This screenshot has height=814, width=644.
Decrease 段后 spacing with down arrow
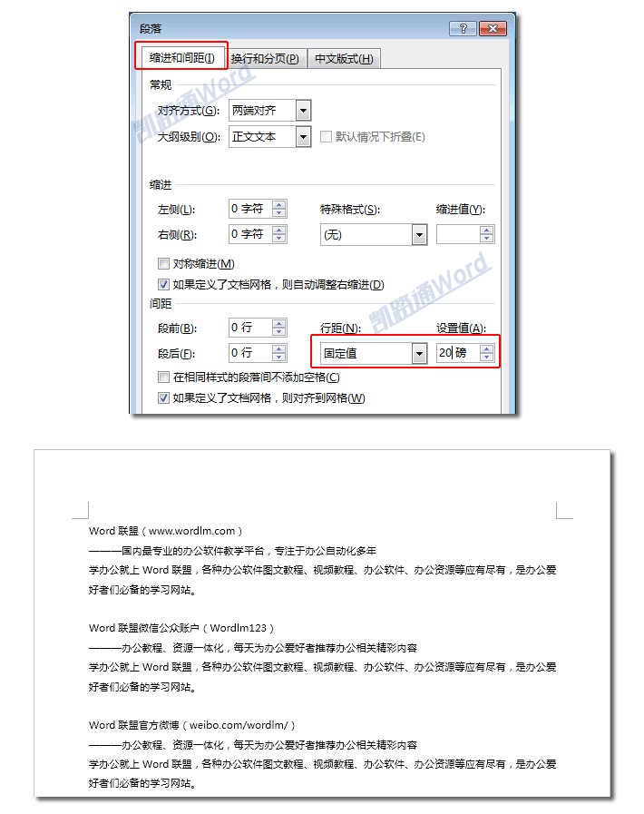pos(279,358)
